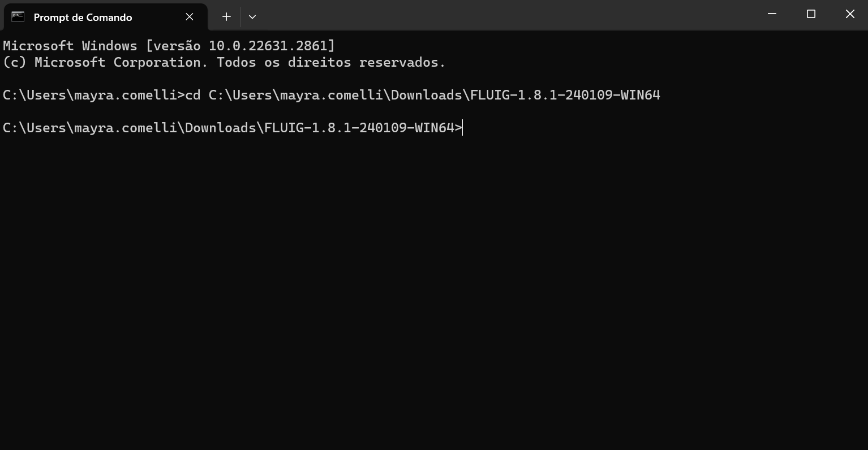This screenshot has height=450, width=868.
Task: Maximize the terminal window
Action: tap(811, 14)
